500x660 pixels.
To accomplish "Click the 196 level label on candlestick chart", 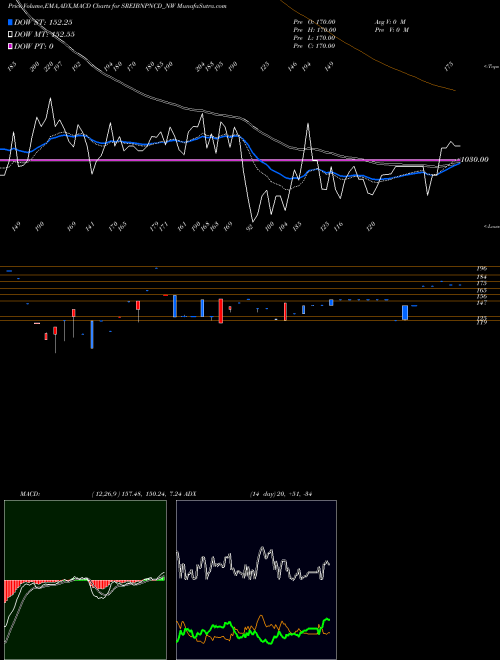I will coord(482,268).
